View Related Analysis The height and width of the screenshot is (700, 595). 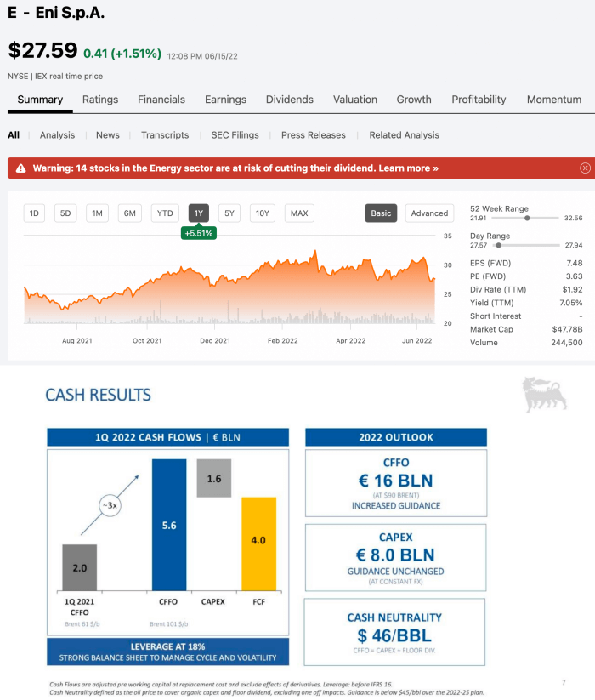[404, 135]
